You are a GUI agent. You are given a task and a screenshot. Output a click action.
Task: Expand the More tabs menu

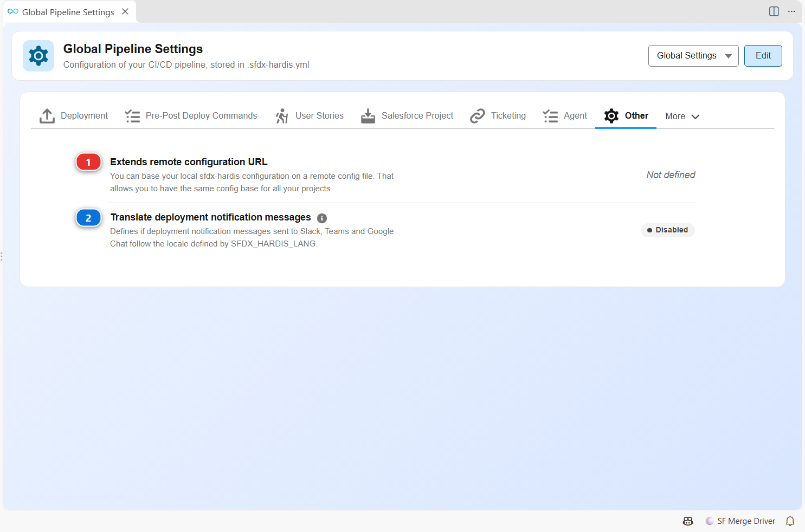682,116
